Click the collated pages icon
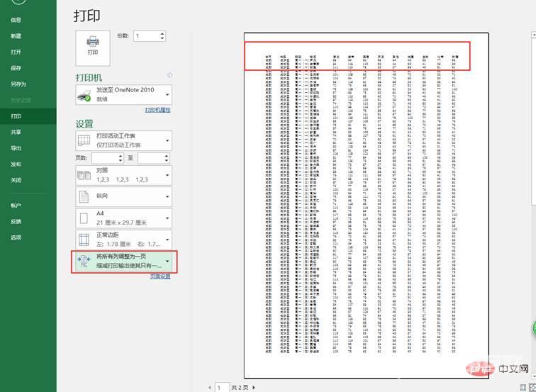This screenshot has width=536, height=392. [84, 175]
